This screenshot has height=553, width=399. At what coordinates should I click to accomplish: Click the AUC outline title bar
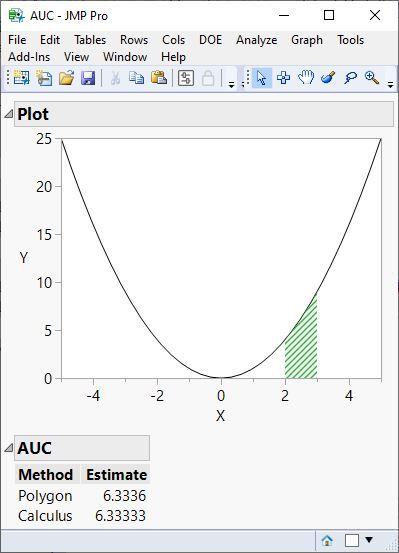coord(82,448)
